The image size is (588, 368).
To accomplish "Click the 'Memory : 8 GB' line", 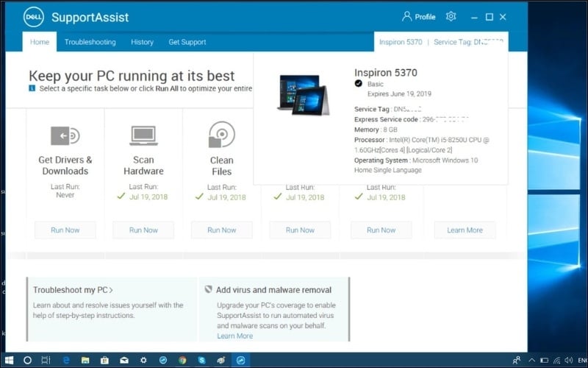I will point(376,130).
